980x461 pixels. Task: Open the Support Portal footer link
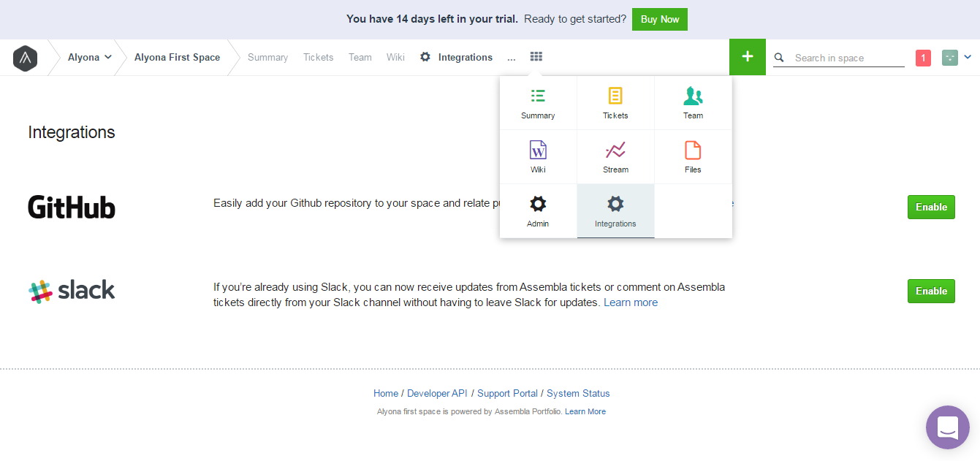(x=507, y=393)
